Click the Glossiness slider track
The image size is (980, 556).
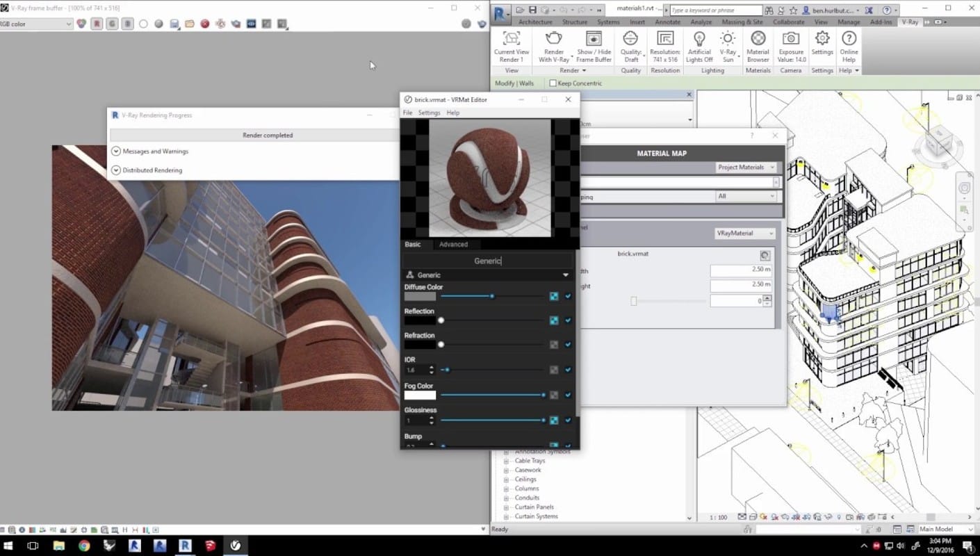coord(492,420)
